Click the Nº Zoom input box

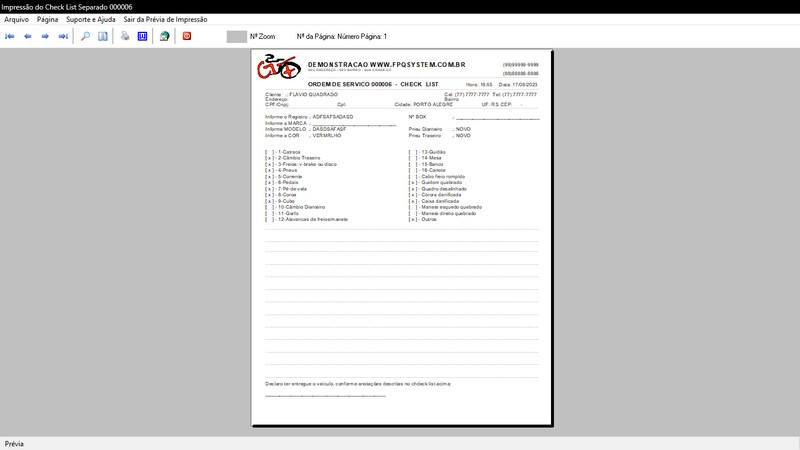(x=236, y=36)
